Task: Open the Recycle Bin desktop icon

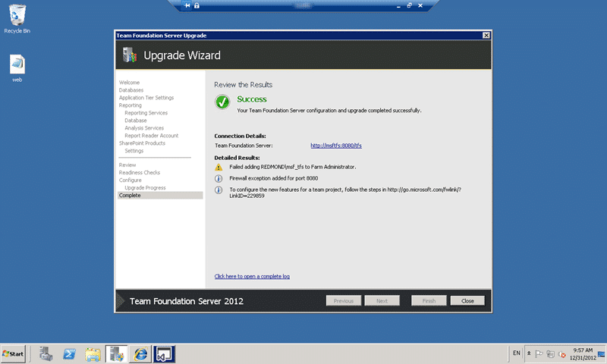Action: (17, 18)
